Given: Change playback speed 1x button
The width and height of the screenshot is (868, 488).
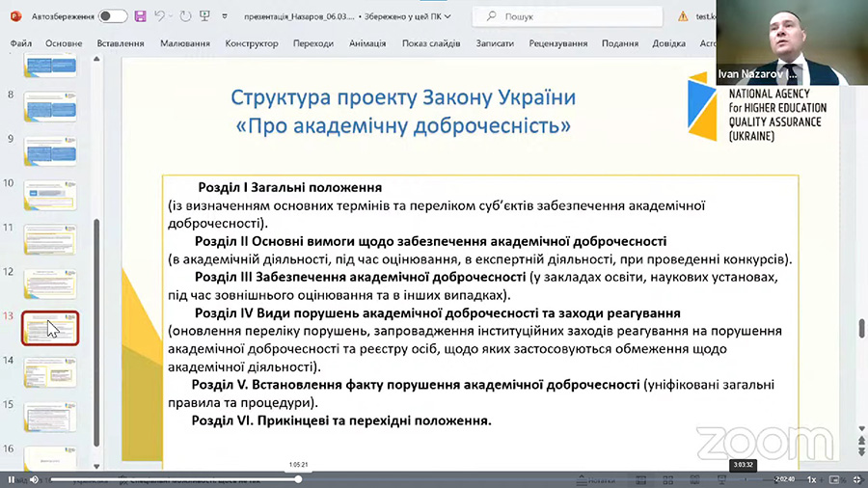Looking at the screenshot, I should click(812, 479).
